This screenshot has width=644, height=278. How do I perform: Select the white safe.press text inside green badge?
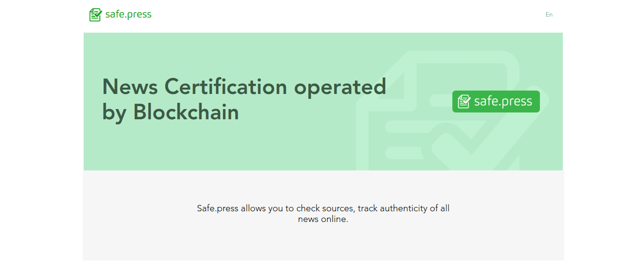coord(503,101)
